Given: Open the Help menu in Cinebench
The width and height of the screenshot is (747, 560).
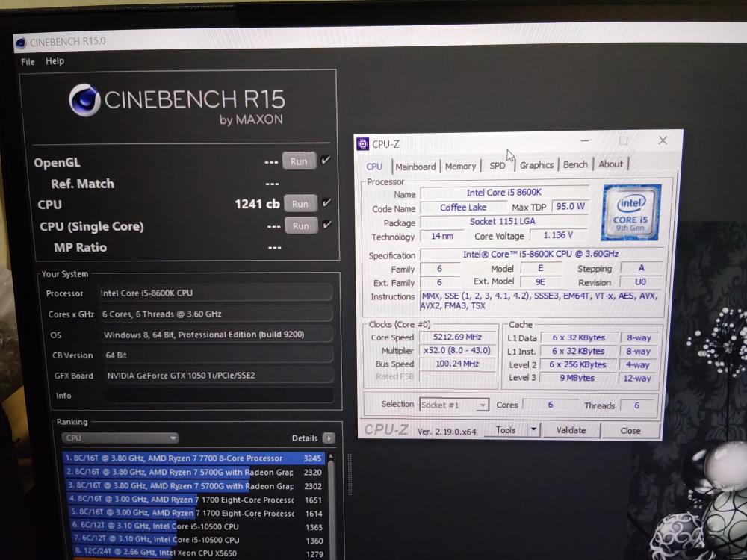Looking at the screenshot, I should coord(55,61).
